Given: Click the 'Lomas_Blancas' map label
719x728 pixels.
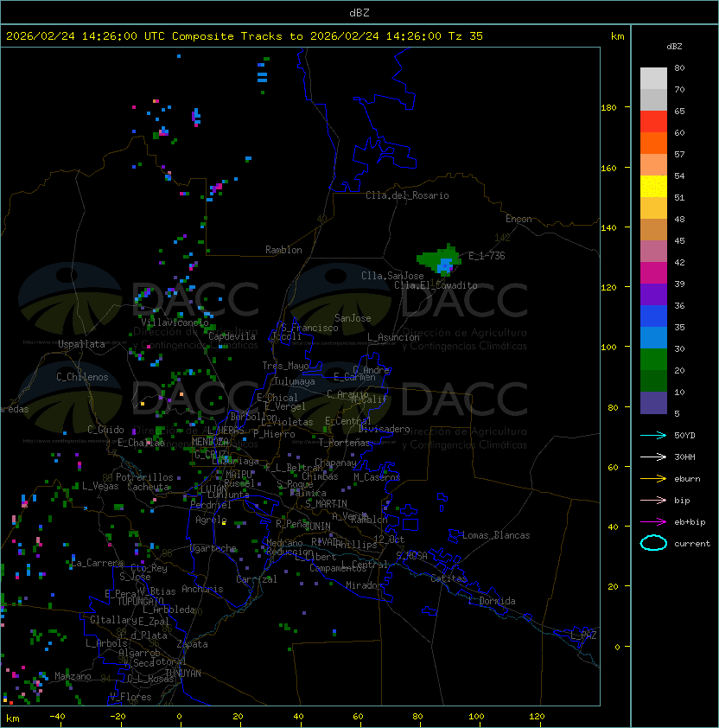Looking at the screenshot, I should (496, 535).
